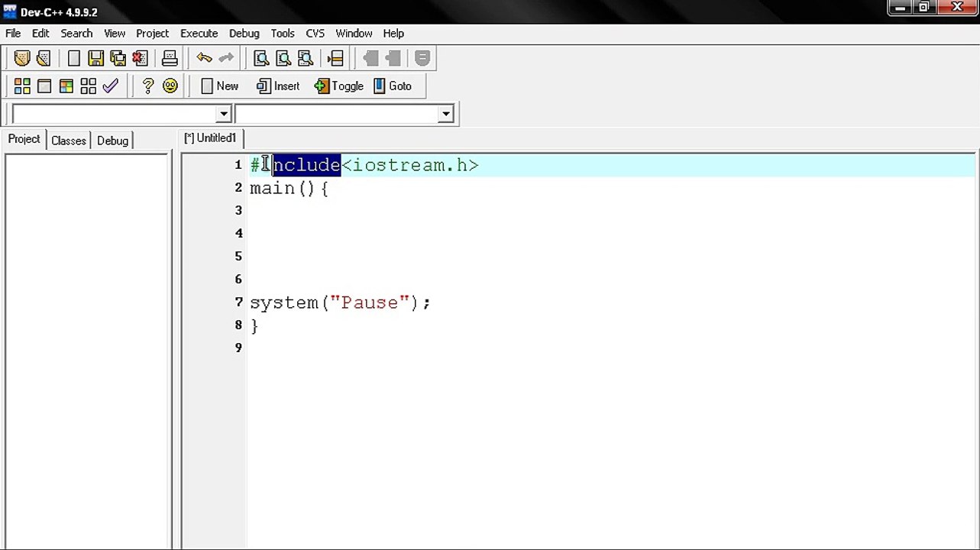Click the empty line 9 in editor
The height and width of the screenshot is (550, 980).
click(611, 348)
